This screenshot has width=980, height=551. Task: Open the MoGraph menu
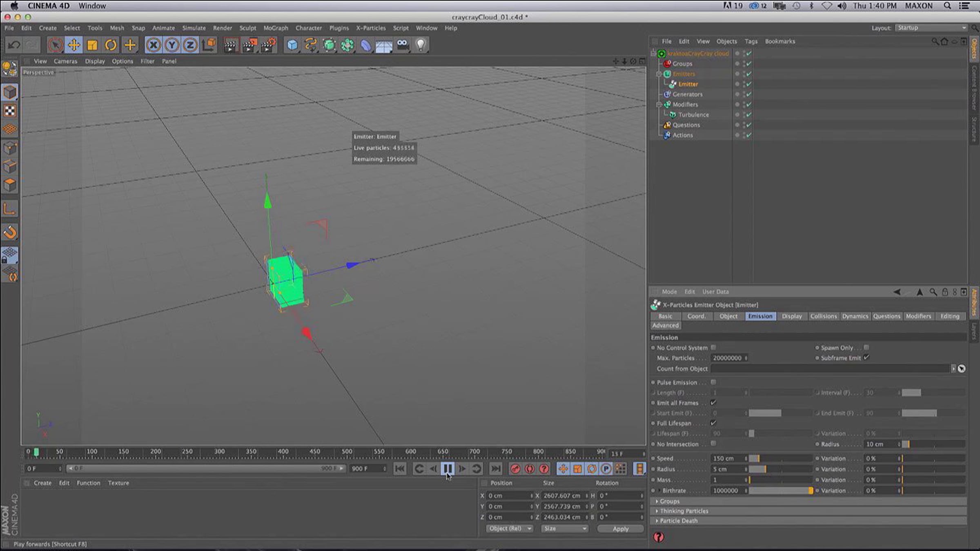coord(276,28)
